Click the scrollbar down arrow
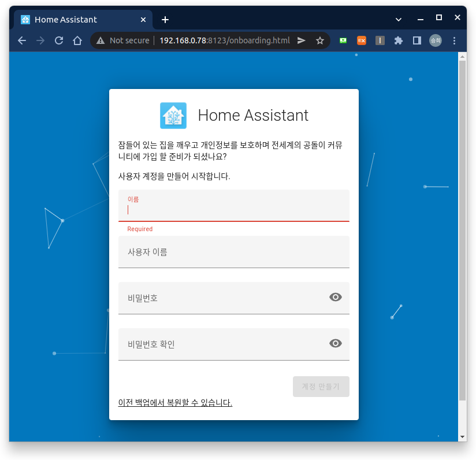The width and height of the screenshot is (476, 460). click(462, 437)
